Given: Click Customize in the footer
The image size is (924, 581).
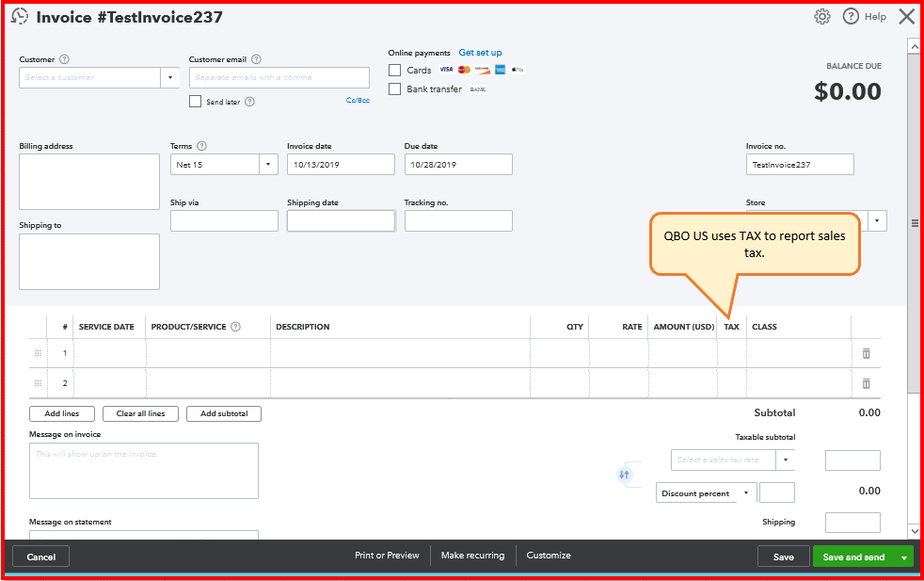Looking at the screenshot, I should pos(549,556).
